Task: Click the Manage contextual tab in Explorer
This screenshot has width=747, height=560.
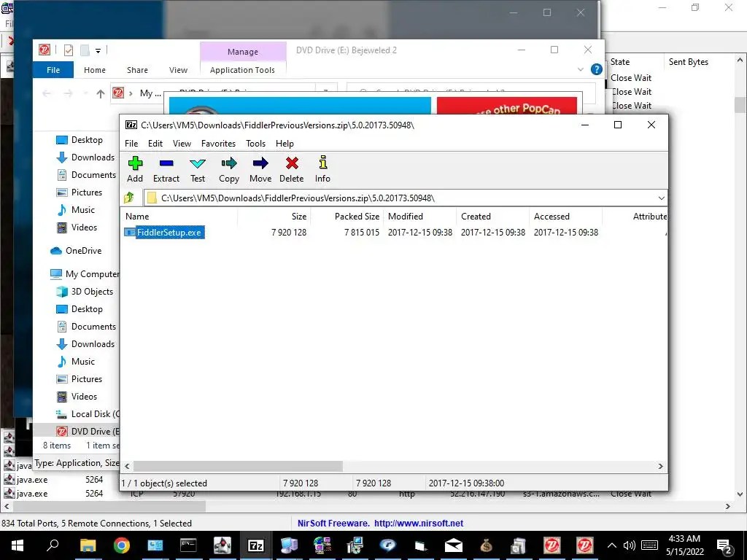Action: tap(243, 52)
